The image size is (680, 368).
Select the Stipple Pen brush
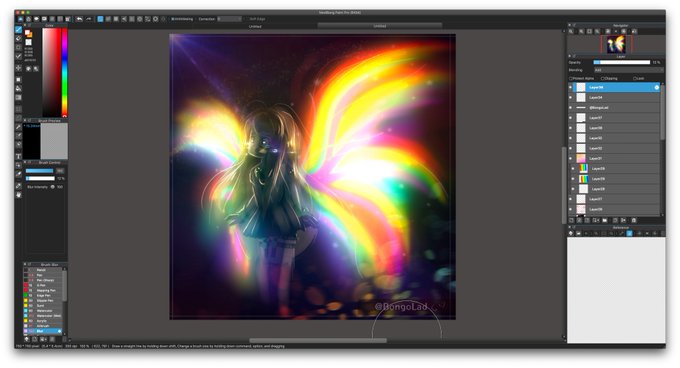pos(42,300)
